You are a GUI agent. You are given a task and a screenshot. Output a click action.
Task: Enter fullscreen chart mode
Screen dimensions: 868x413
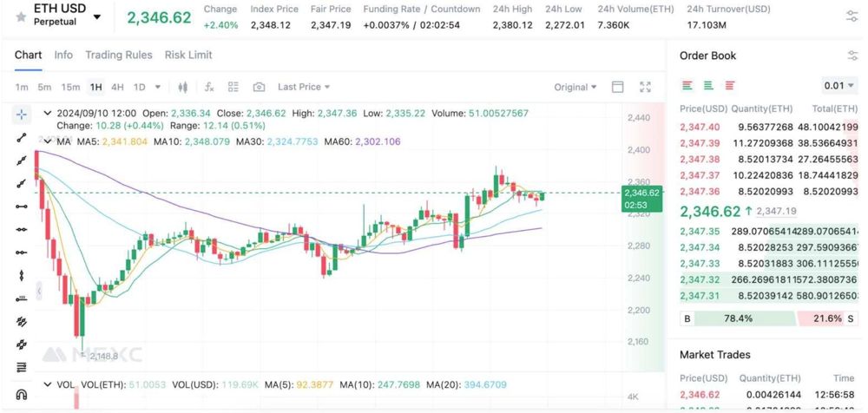point(645,87)
